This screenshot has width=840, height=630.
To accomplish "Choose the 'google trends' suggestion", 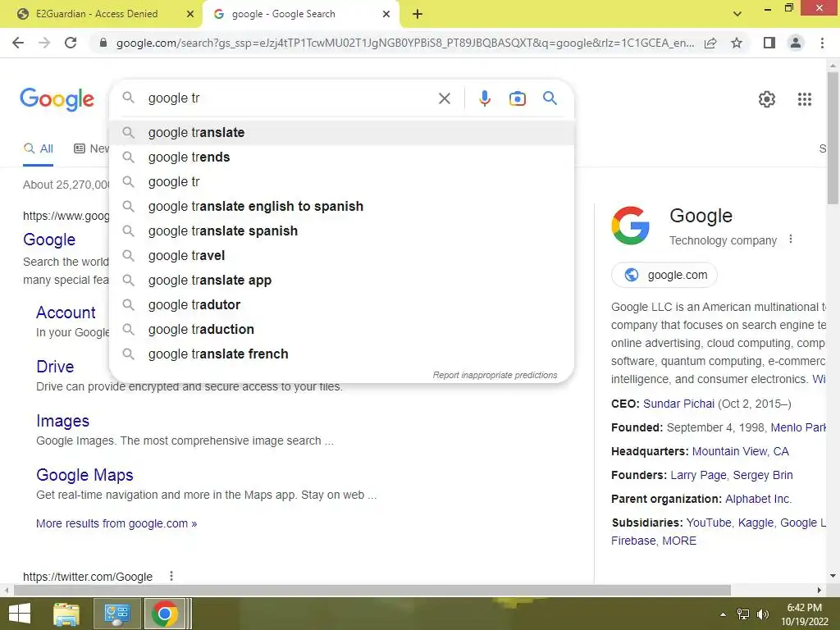I will pos(341,157).
